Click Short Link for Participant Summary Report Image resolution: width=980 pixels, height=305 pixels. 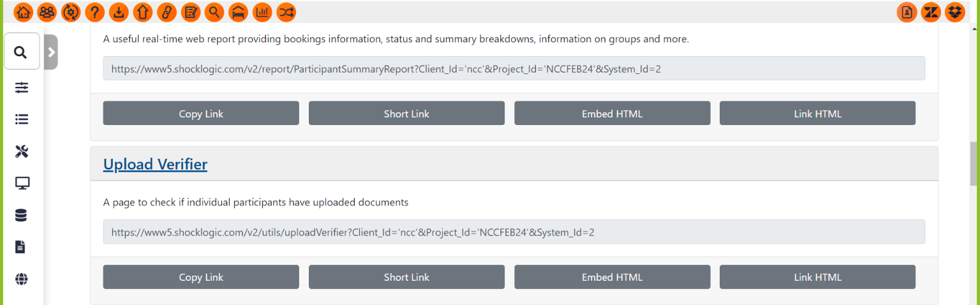pyautogui.click(x=406, y=114)
